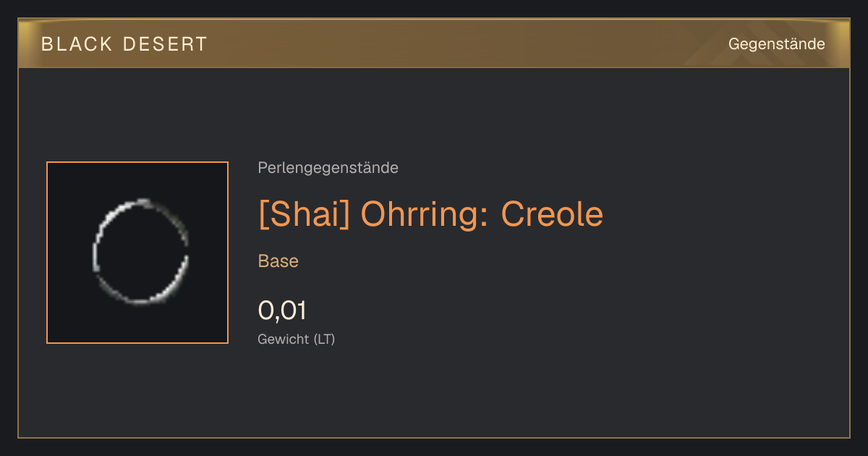Click the orange-bordered item thumbnail frame
868x456 pixels.
click(x=137, y=253)
